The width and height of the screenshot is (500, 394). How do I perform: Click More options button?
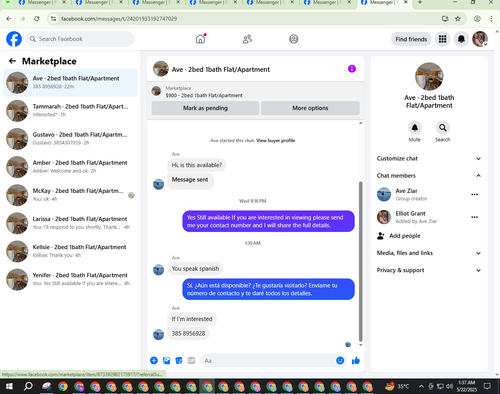310,108
